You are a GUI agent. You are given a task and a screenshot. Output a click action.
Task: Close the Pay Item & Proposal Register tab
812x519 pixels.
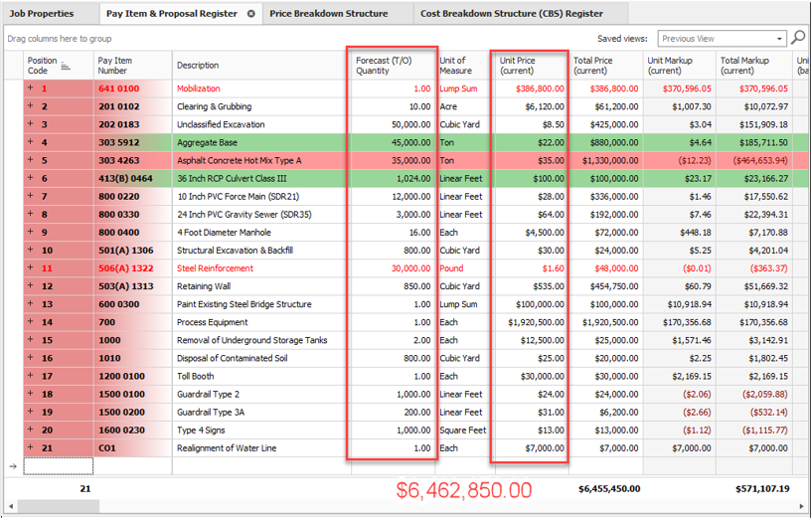250,14
